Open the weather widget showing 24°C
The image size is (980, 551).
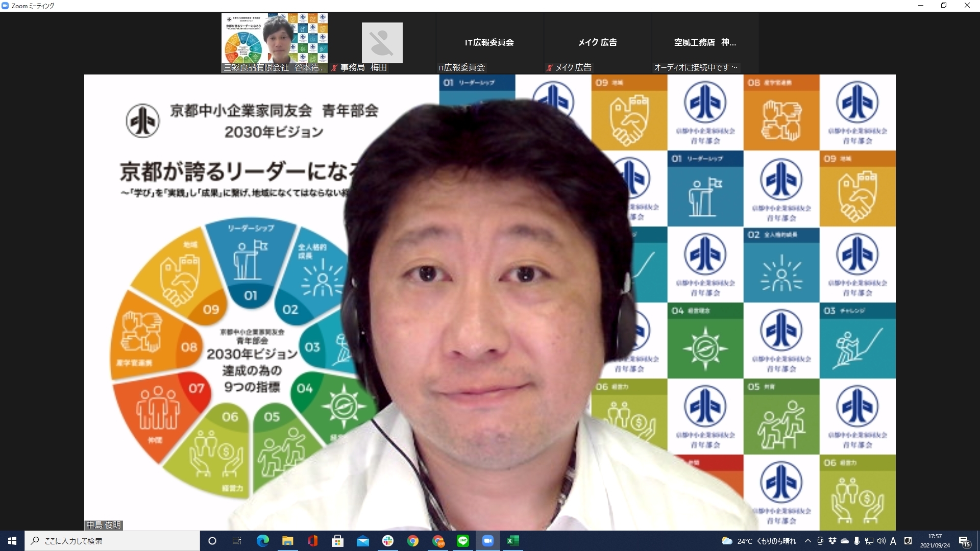tap(758, 541)
